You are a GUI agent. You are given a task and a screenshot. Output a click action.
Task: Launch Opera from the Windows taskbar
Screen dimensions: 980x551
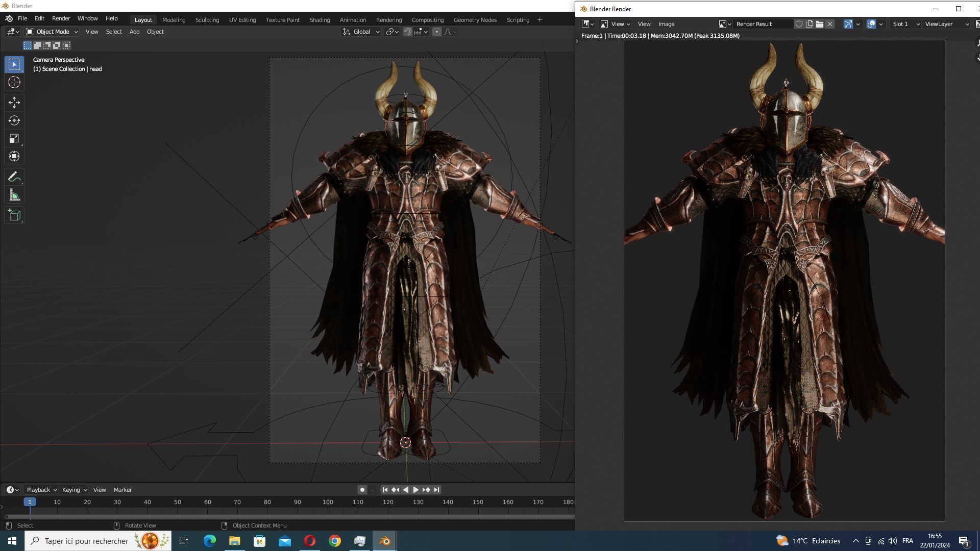(x=310, y=541)
